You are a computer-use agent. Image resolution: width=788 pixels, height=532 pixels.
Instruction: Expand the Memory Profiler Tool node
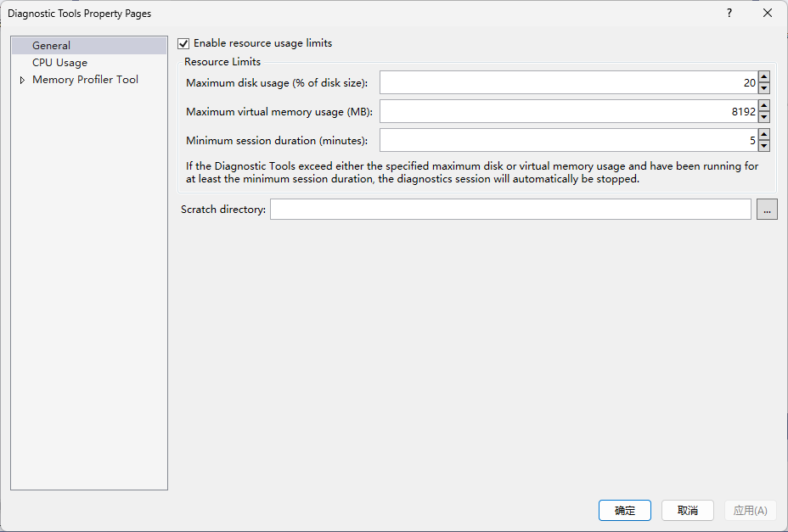(x=22, y=80)
